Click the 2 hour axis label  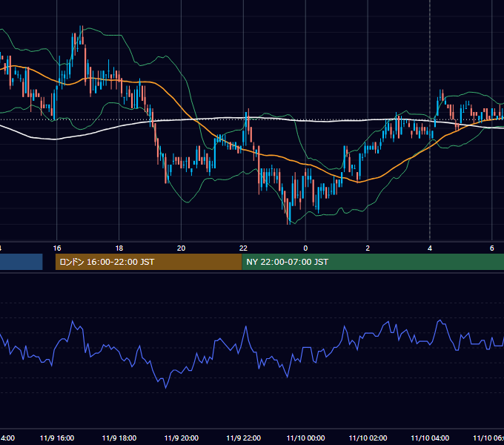tap(368, 248)
